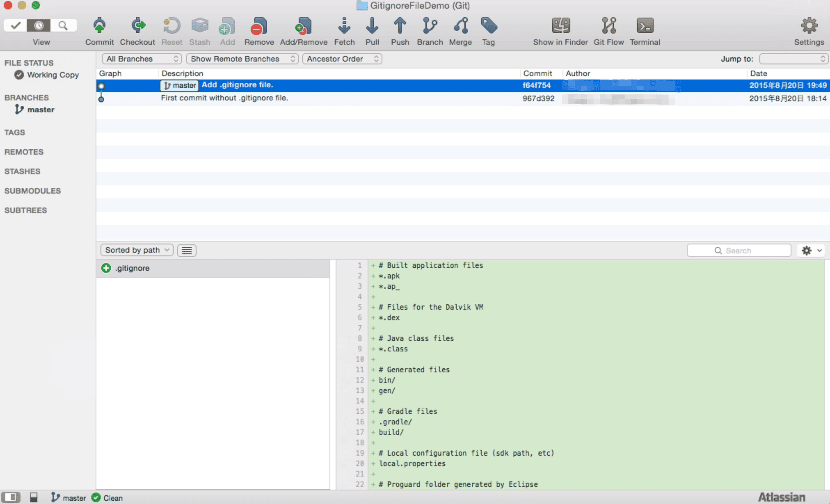Click commit hash f64f754

[x=536, y=86]
